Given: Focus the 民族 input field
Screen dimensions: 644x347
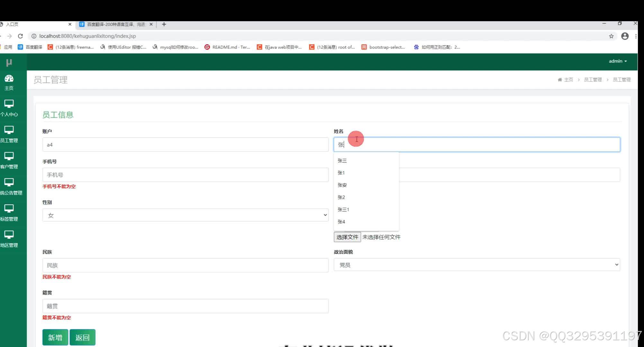Looking at the screenshot, I should [x=185, y=265].
